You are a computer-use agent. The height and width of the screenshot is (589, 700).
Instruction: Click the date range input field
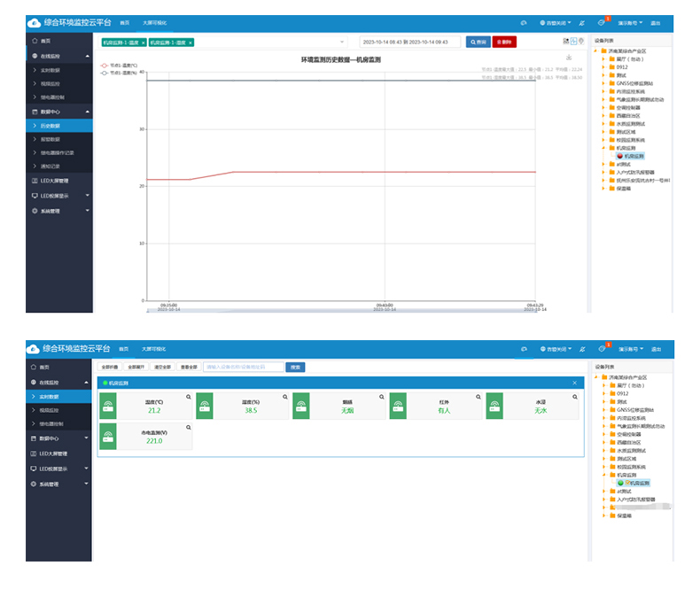pyautogui.click(x=409, y=42)
